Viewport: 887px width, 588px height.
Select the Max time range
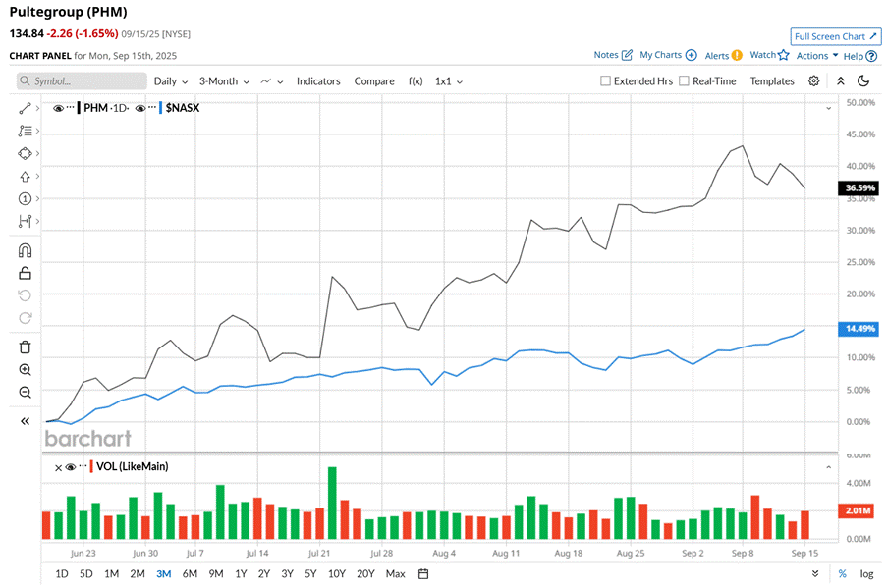pos(396,574)
